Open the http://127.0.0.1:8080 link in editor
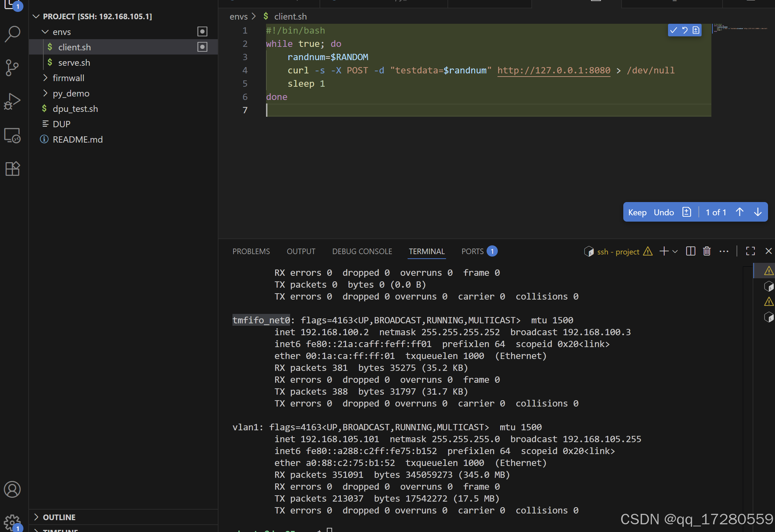The height and width of the screenshot is (532, 775). 554,70
